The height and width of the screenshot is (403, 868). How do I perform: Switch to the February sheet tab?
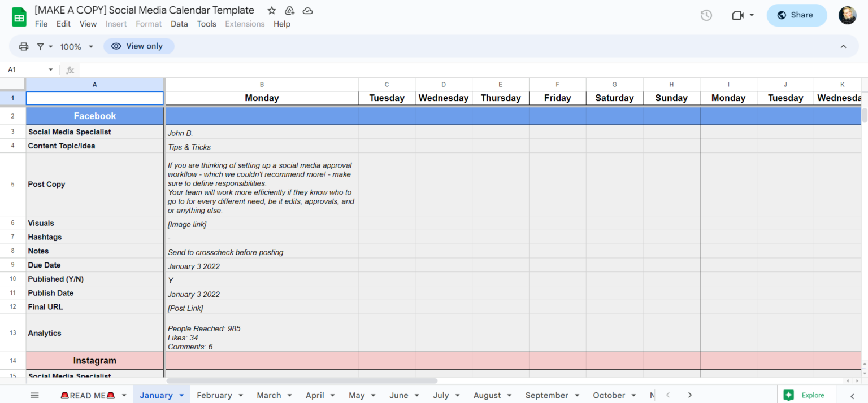click(x=214, y=395)
